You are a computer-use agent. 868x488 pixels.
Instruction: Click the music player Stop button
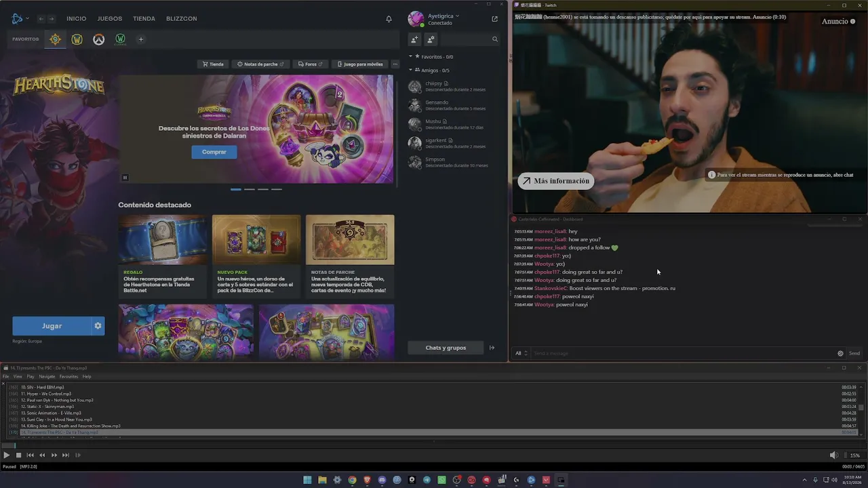pyautogui.click(x=18, y=455)
